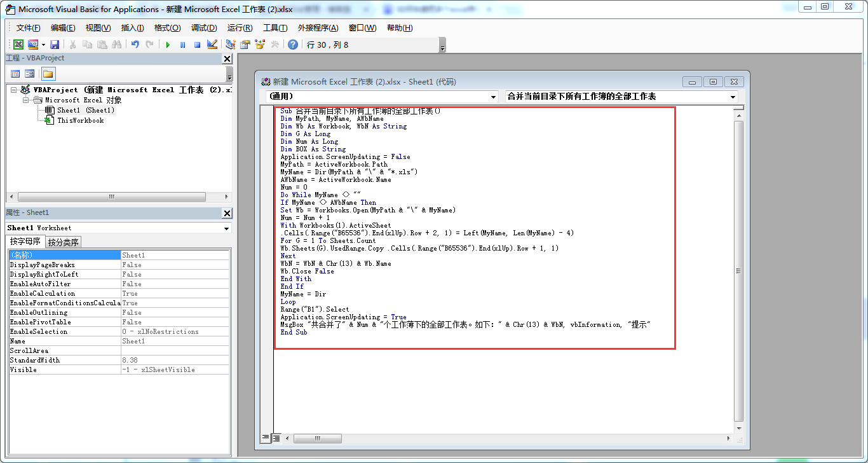868x463 pixels.
Task: Click the Visible xlSheetVisible value
Action: point(175,370)
